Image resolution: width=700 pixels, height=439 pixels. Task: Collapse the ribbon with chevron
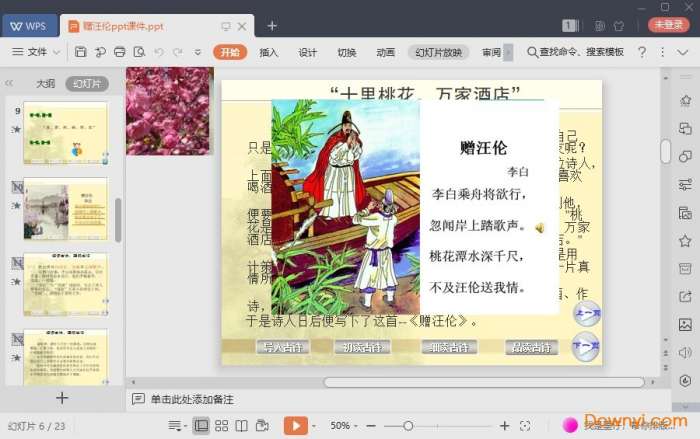683,52
